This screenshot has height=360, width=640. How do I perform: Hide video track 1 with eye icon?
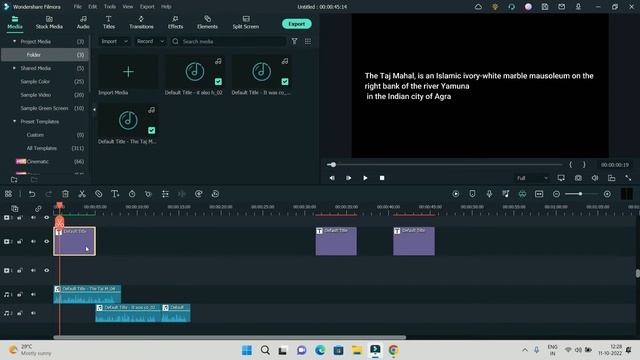[x=47, y=270]
